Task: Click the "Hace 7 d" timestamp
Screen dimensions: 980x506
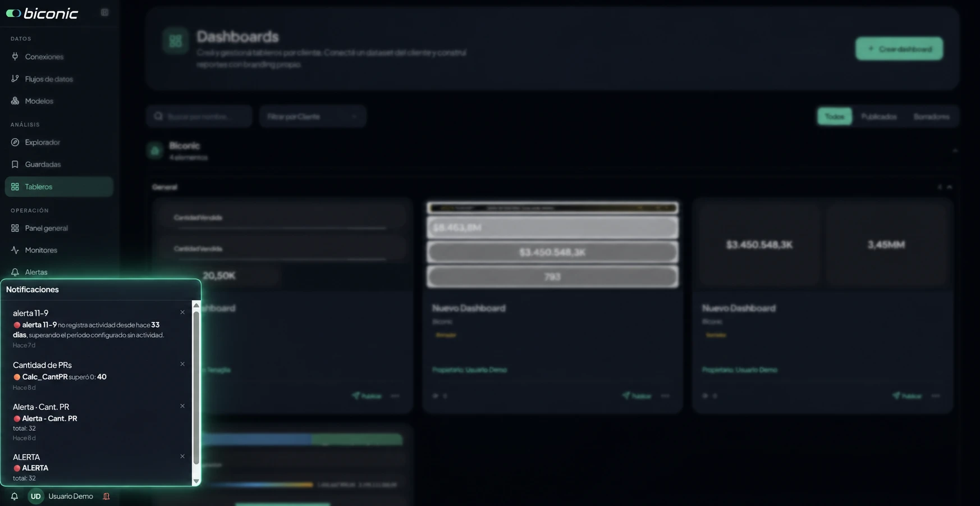Action: pos(24,345)
